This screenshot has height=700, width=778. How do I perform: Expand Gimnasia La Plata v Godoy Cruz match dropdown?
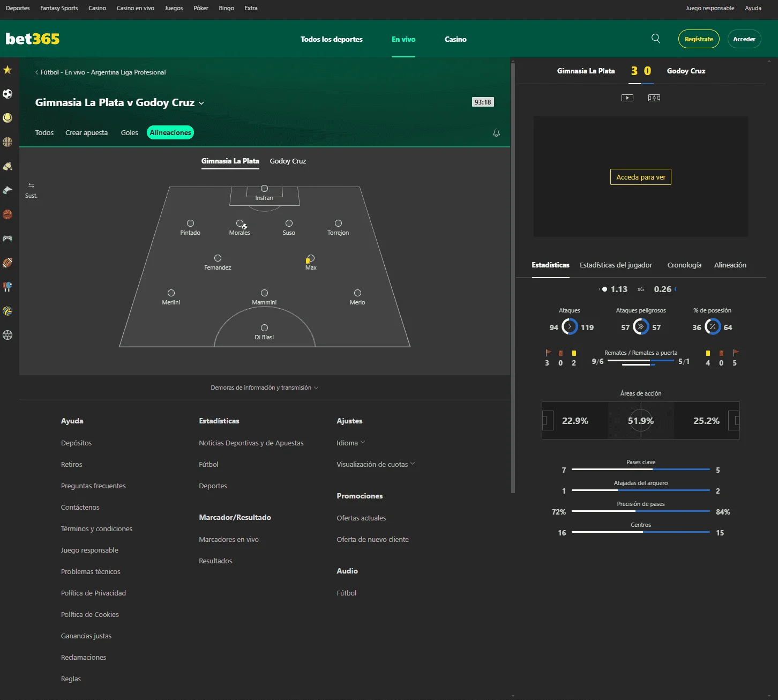point(201,103)
